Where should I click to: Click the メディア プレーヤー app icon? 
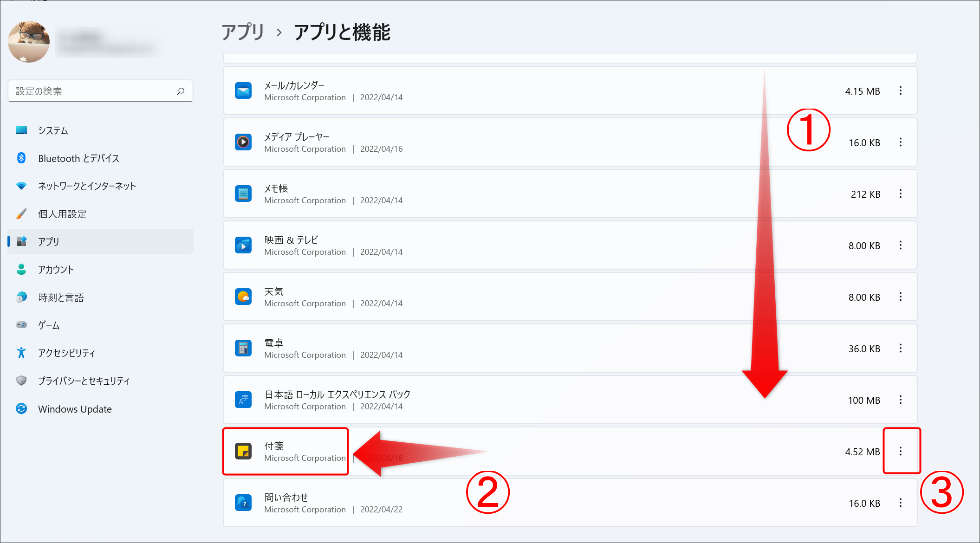point(243,142)
